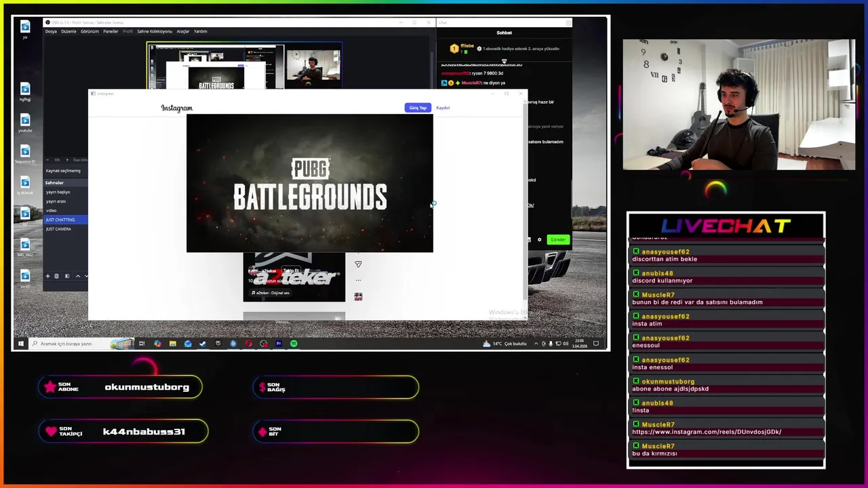Select the 'hgfhgj' desktop file
Screen dimensions: 868x488
click(x=25, y=92)
